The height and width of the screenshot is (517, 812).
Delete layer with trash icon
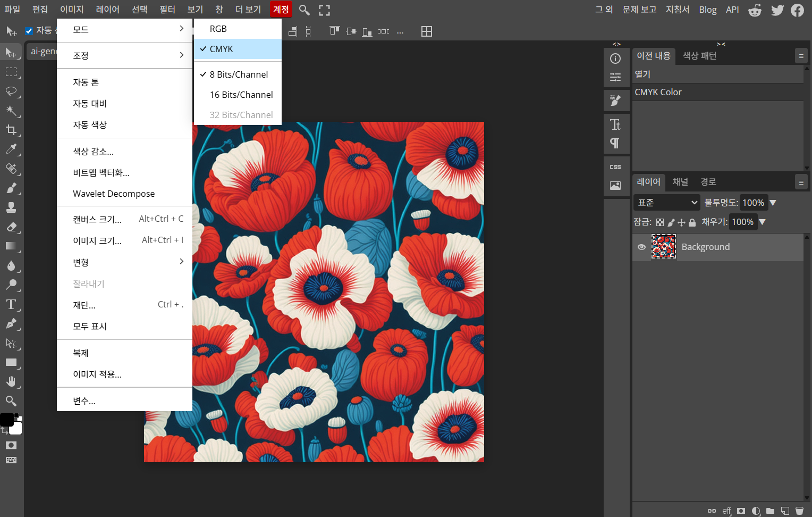pyautogui.click(x=799, y=511)
